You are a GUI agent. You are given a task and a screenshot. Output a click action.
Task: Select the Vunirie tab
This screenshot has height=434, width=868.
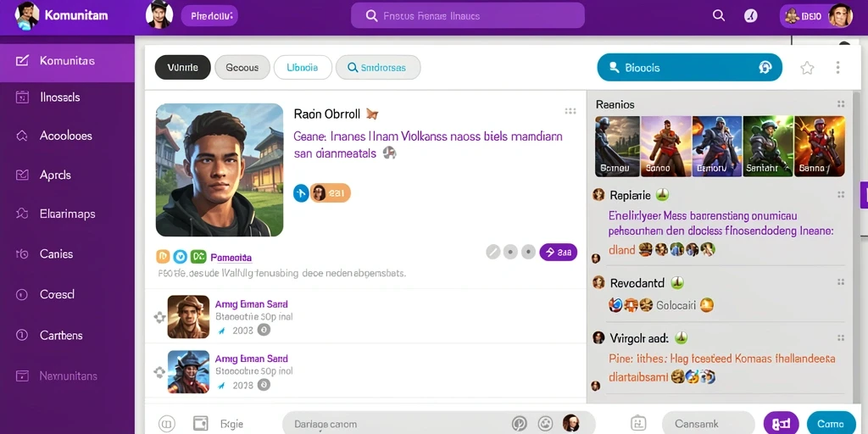click(x=183, y=68)
